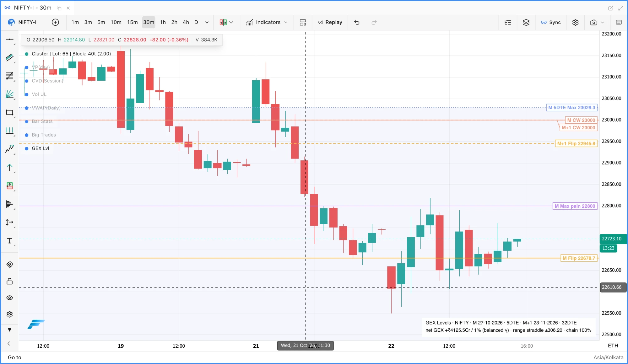Viewport: 628px width, 364px height.
Task: Open the keyboard shortcuts panel icon
Action: click(x=619, y=22)
